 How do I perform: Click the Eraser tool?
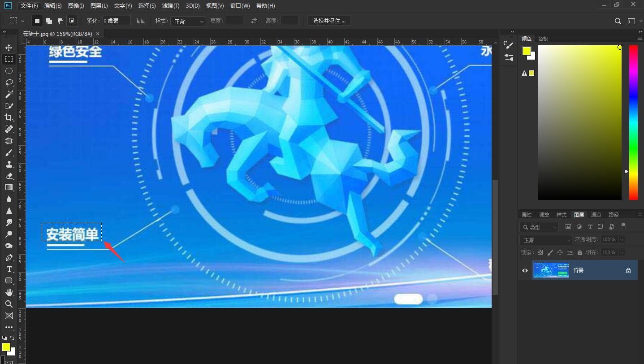9,176
